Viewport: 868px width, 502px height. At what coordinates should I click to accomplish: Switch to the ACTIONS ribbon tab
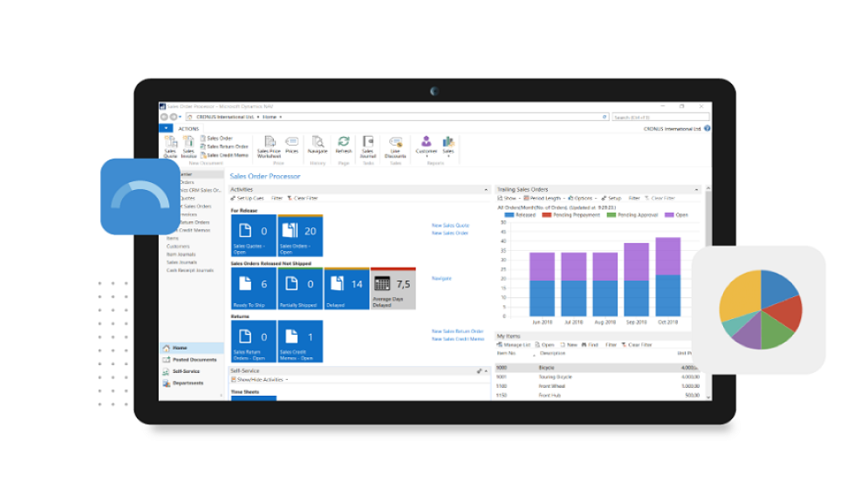188,128
